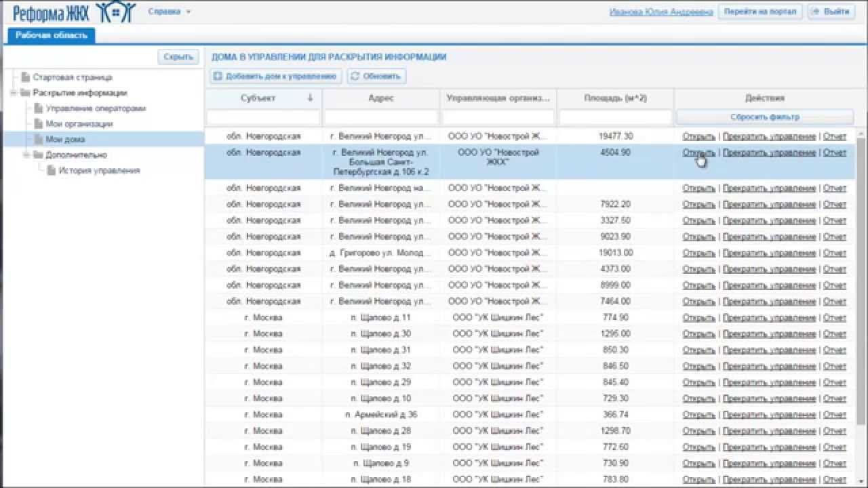Viewport: 868px width, 488px height.
Task: Click the sort arrow in Субъект header
Action: (x=311, y=98)
